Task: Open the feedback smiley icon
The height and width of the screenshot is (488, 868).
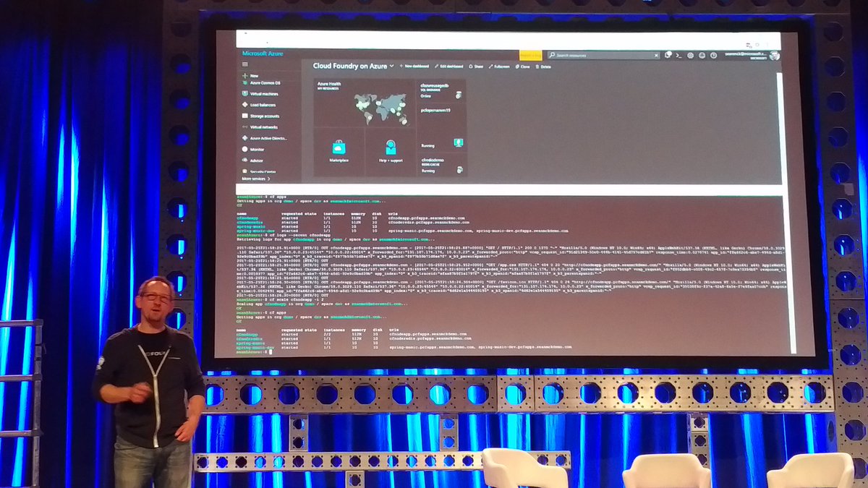Action: tap(702, 55)
